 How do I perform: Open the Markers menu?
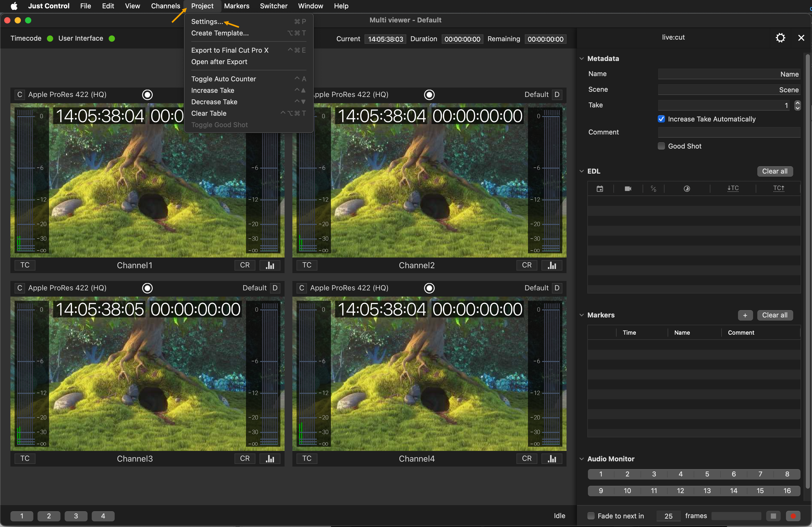tap(237, 6)
